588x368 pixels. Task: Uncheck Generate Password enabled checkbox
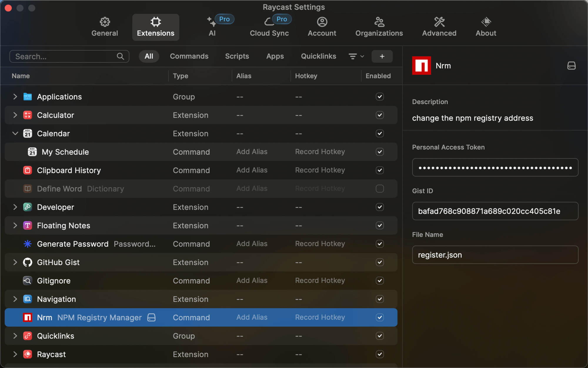pos(380,244)
